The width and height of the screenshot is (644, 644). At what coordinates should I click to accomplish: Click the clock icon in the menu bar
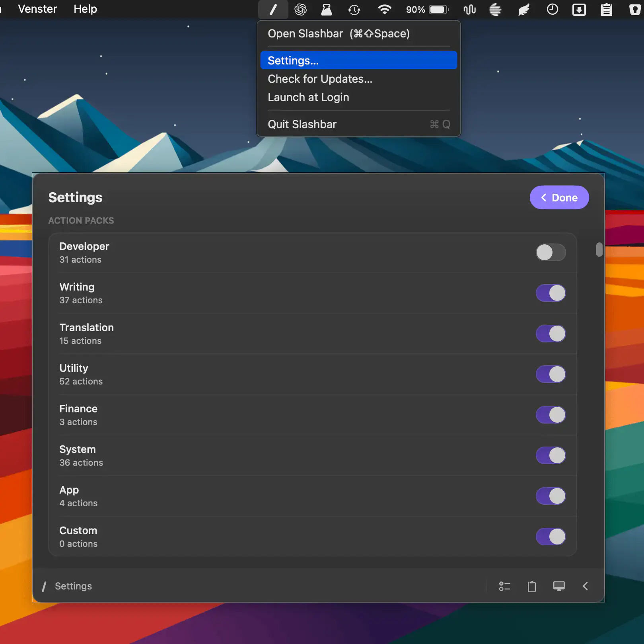click(x=553, y=9)
